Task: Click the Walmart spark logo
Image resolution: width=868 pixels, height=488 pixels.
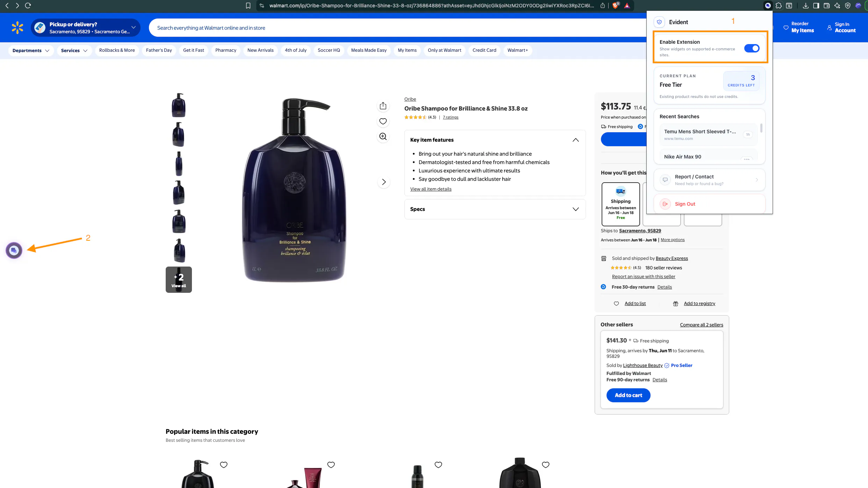Action: tap(17, 28)
